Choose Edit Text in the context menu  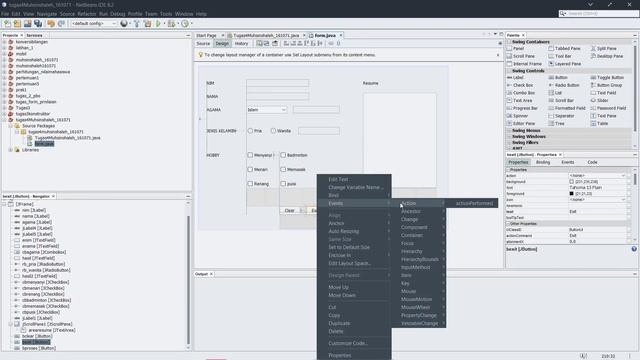pyautogui.click(x=338, y=179)
